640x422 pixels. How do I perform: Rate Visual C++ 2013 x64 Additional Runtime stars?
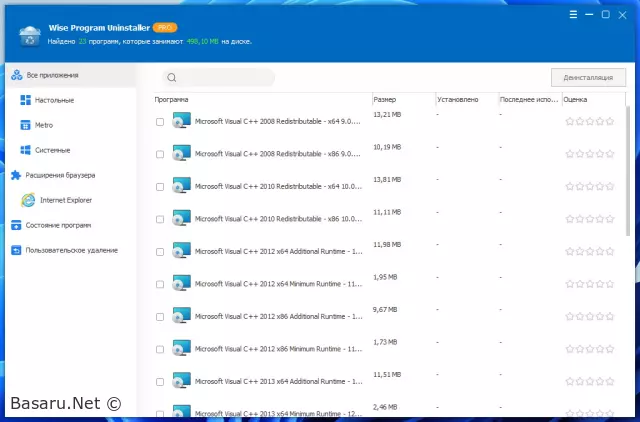click(x=590, y=382)
